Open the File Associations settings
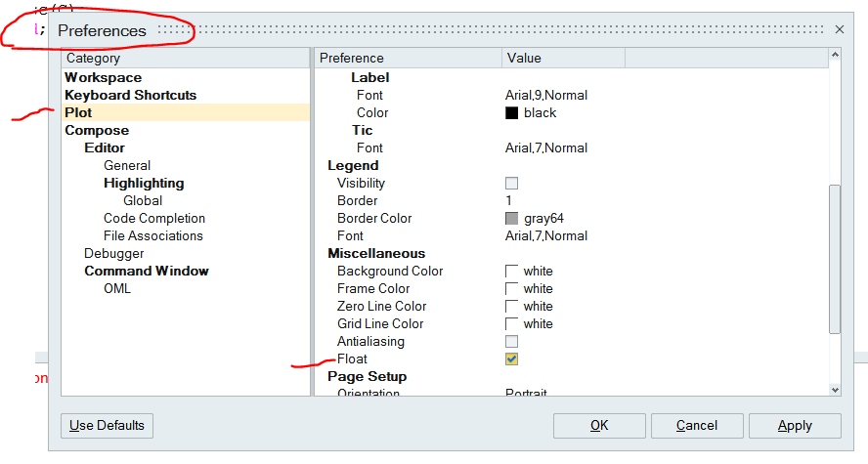Image resolution: width=868 pixels, height=464 pixels. click(153, 236)
